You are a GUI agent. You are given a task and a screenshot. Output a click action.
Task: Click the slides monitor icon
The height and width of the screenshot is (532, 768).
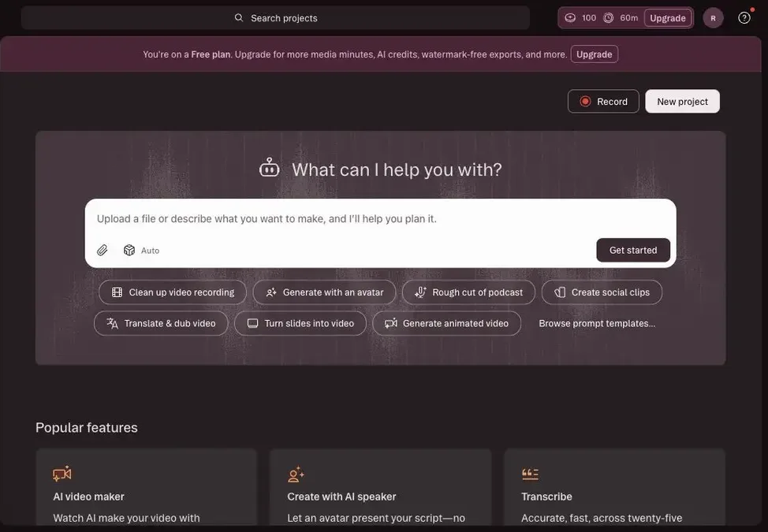coord(253,323)
